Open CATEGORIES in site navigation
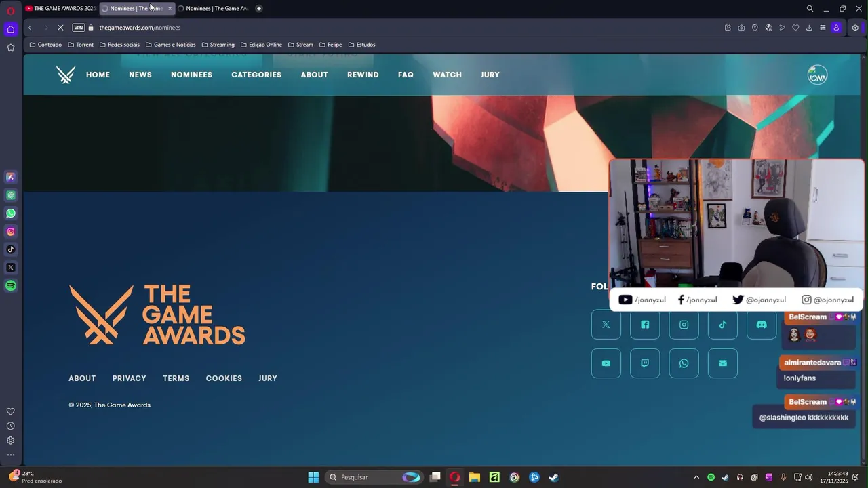 (x=256, y=75)
